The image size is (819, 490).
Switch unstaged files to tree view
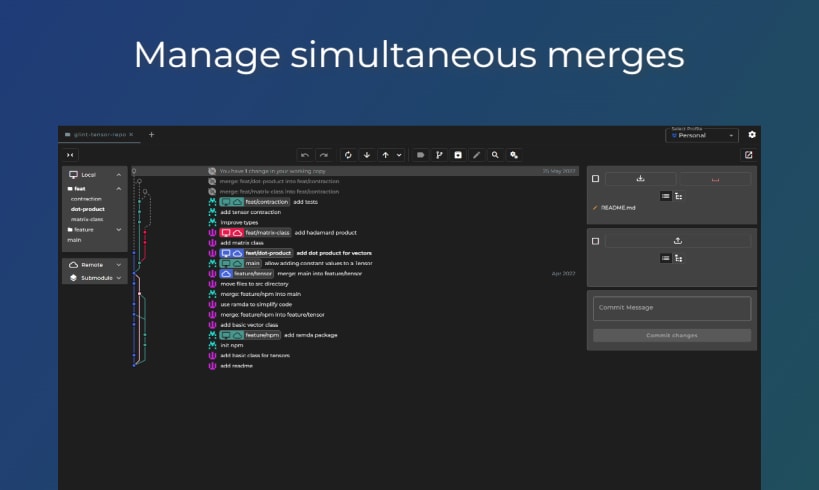click(678, 196)
